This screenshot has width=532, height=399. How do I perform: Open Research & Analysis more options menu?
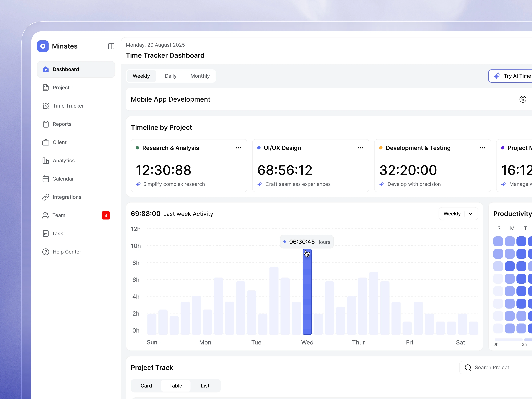pos(238,148)
